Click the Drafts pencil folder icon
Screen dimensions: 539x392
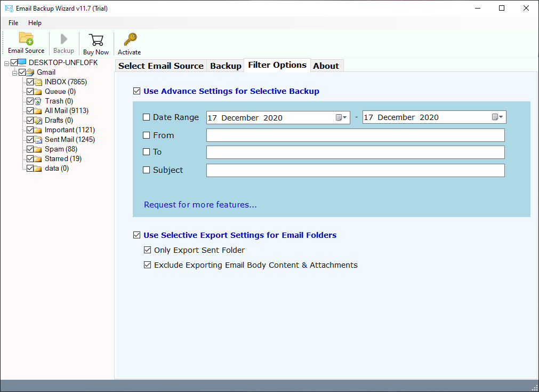[38, 121]
